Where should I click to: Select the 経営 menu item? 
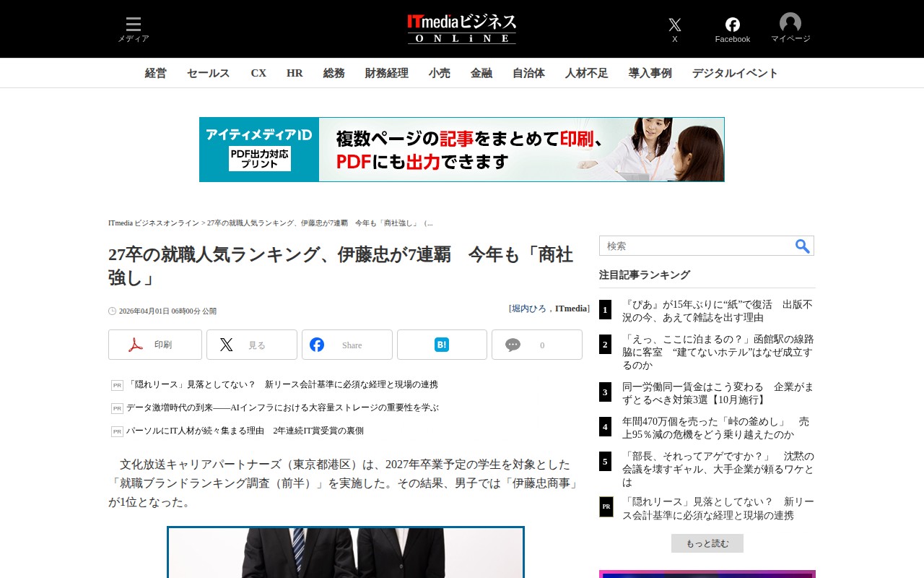156,73
